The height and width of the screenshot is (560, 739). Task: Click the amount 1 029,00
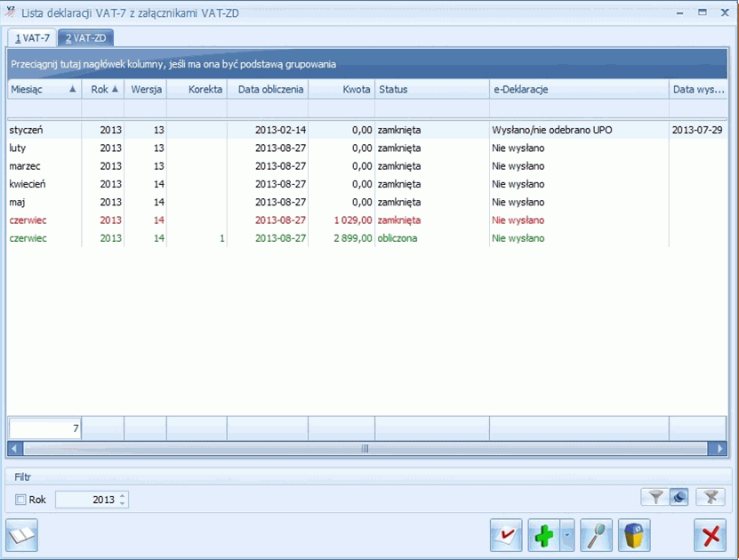point(353,220)
